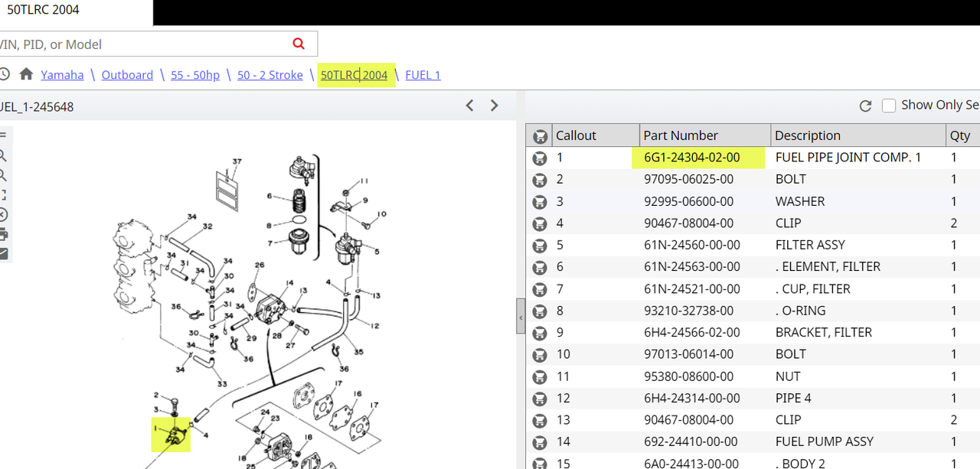Go to previous diagram with left arrow
The image size is (980, 469).
tap(470, 106)
